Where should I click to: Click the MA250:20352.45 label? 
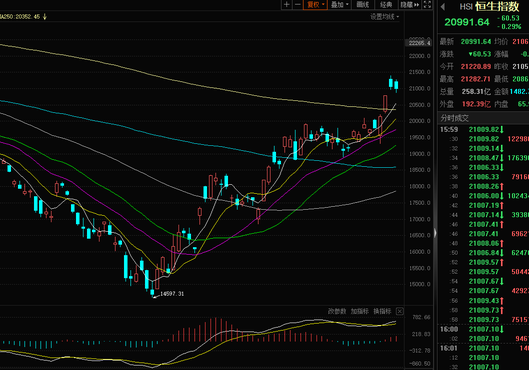coord(20,17)
